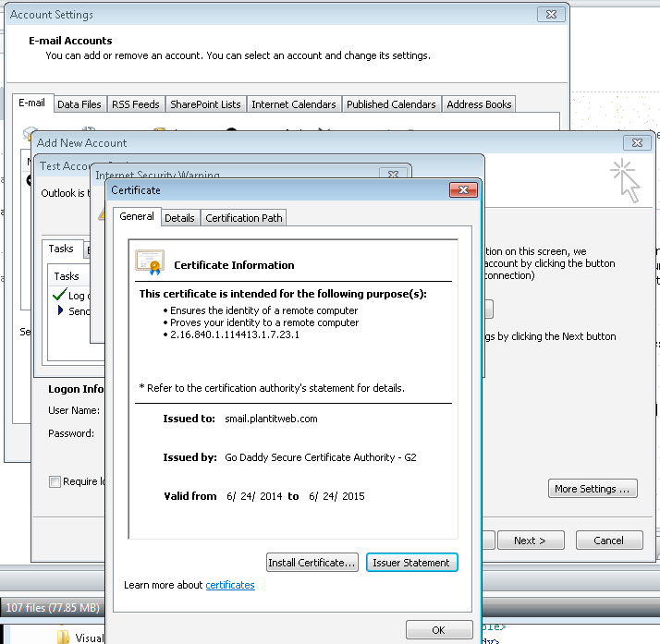The image size is (660, 644).
Task: Click the More Settings button
Action: point(593,489)
